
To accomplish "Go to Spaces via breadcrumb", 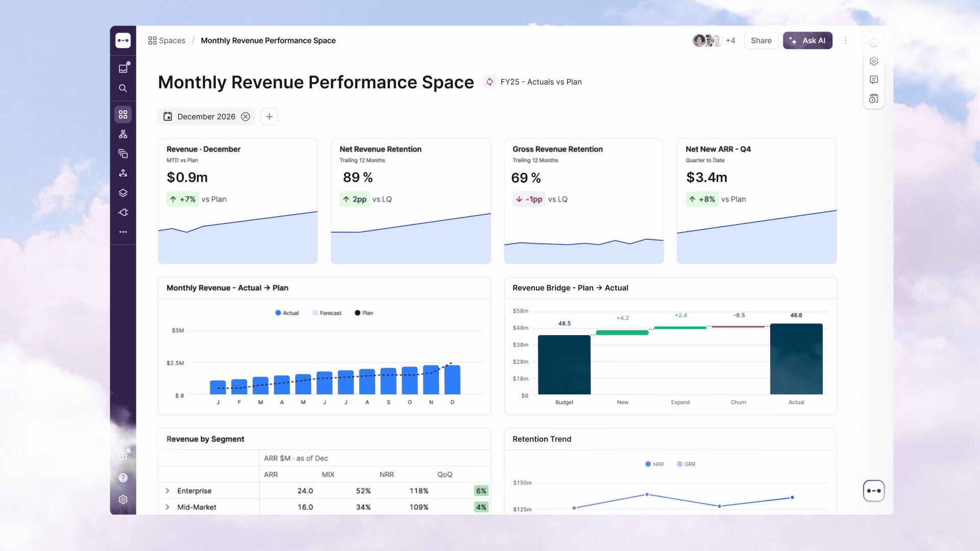I will pos(167,40).
